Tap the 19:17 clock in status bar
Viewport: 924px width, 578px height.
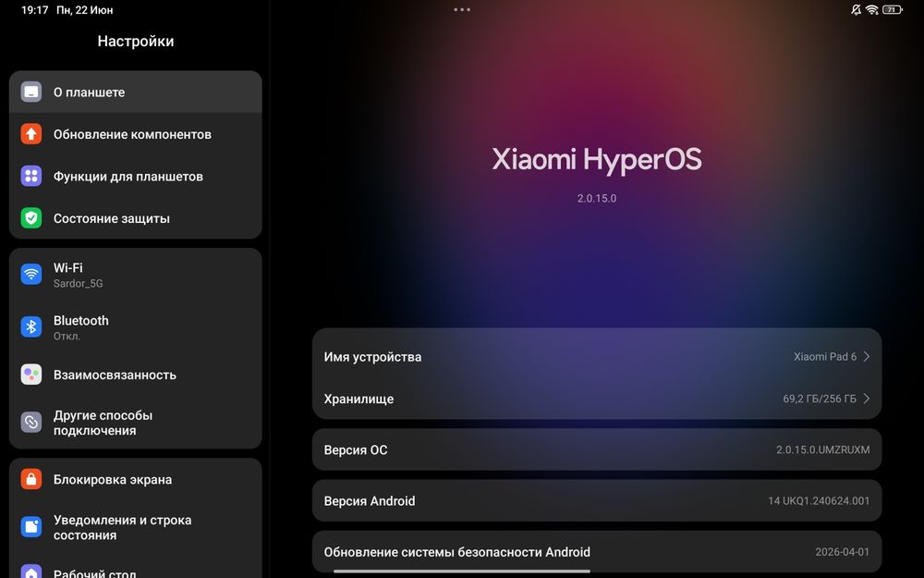pos(35,10)
